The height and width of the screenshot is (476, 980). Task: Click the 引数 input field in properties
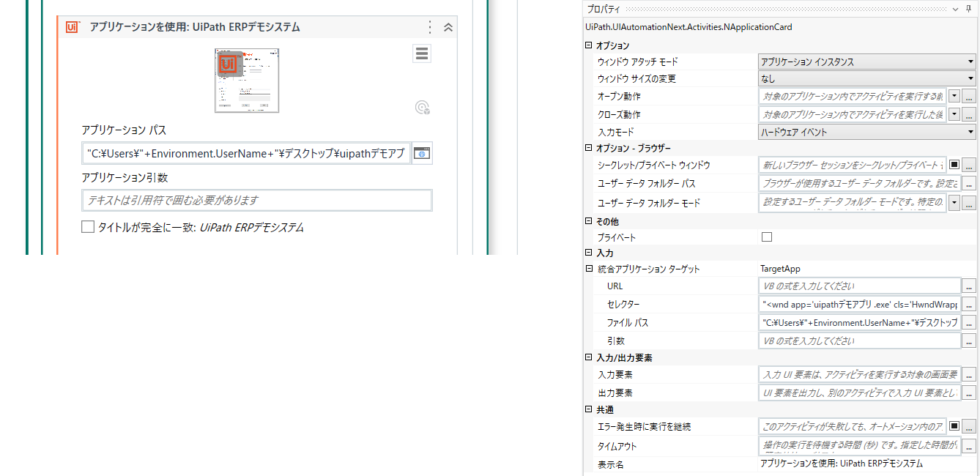coord(859,341)
